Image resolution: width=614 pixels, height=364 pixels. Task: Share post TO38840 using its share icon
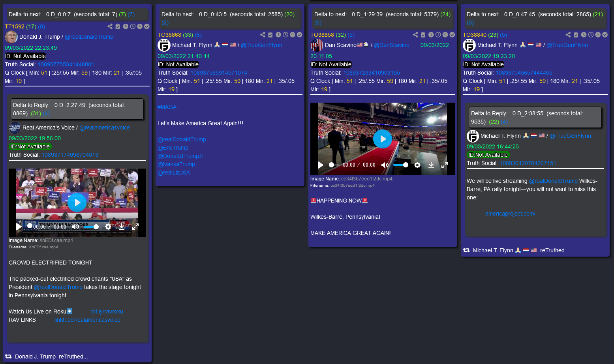tap(568, 35)
